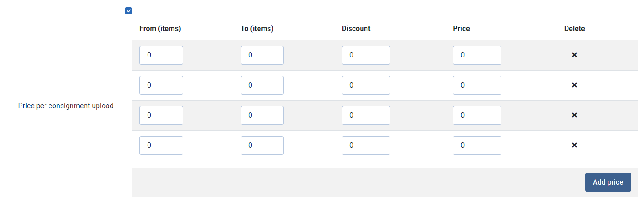Uncheck the Price per consignment upload checkbox
The image size is (644, 203).
coord(129,11)
